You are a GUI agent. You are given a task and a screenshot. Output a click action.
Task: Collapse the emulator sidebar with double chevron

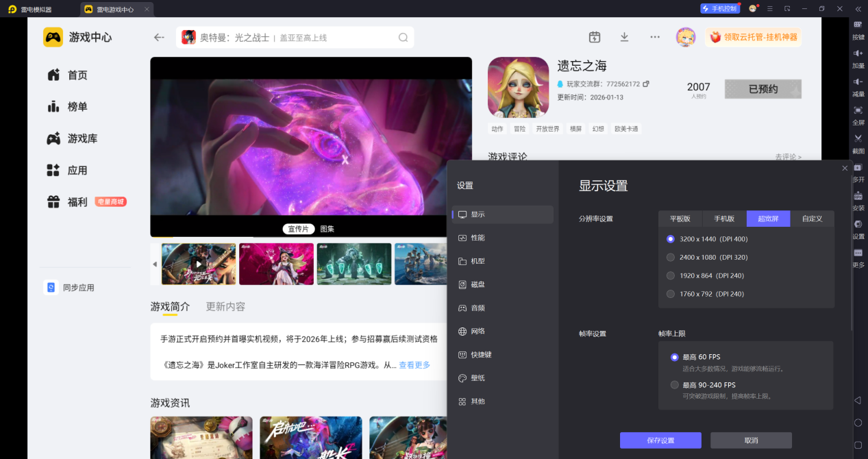(x=858, y=9)
